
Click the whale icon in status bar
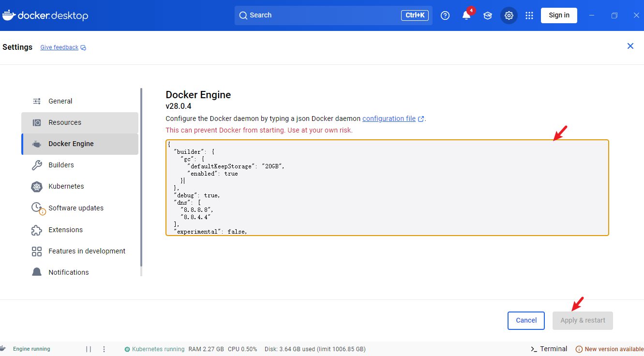click(3, 349)
